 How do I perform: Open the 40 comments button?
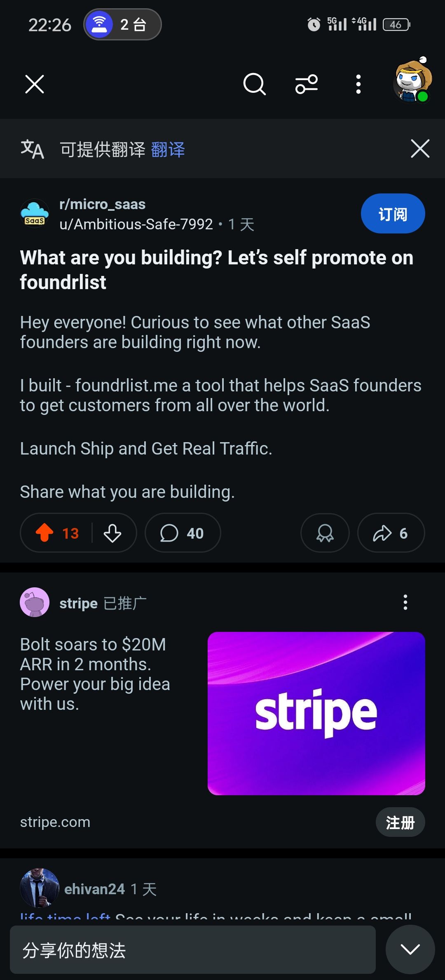[183, 533]
